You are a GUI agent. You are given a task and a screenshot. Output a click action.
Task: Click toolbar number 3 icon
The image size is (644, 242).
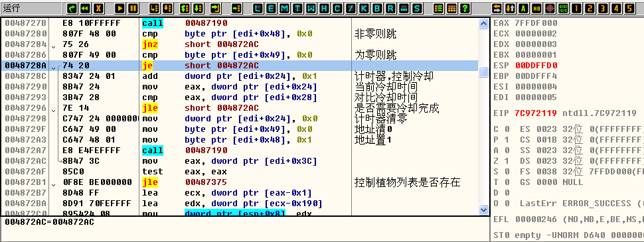coord(603,8)
